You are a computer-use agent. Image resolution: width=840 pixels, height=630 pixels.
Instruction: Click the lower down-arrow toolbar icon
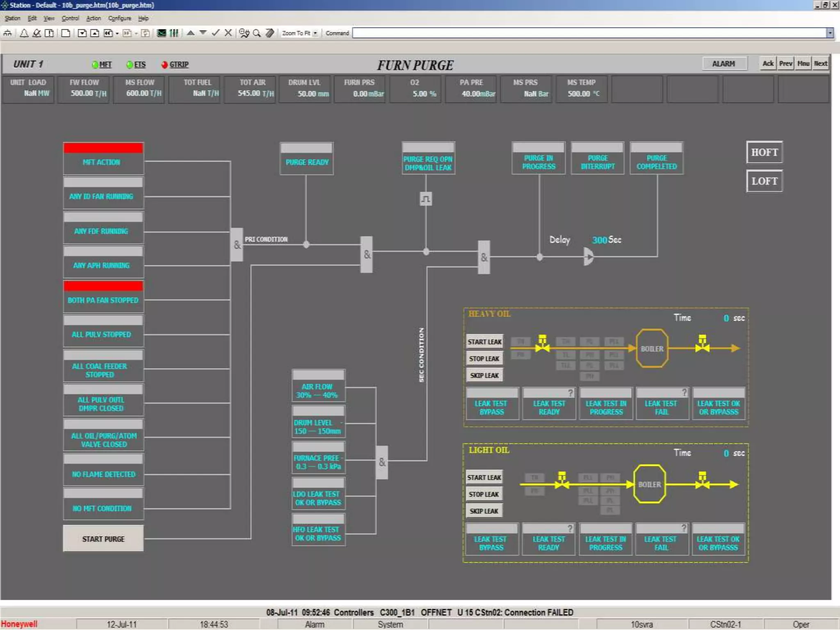click(x=203, y=33)
